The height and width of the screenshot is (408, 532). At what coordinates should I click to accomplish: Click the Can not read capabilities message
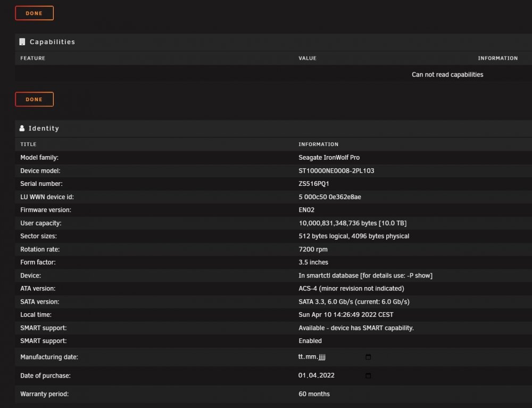click(x=447, y=75)
